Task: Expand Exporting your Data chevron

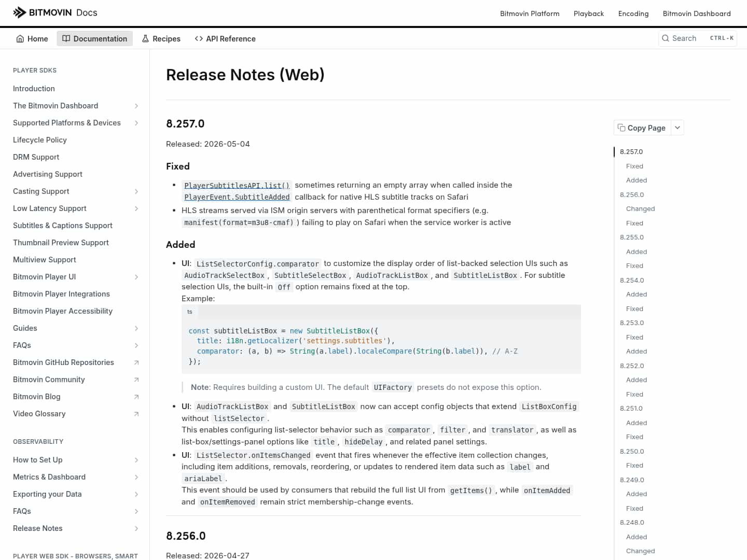Action: 136,494
